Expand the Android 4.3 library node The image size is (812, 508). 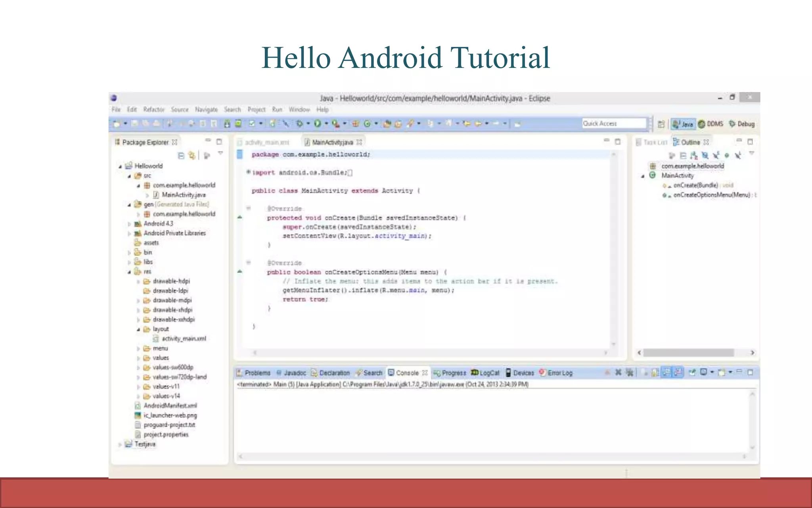[129, 224]
